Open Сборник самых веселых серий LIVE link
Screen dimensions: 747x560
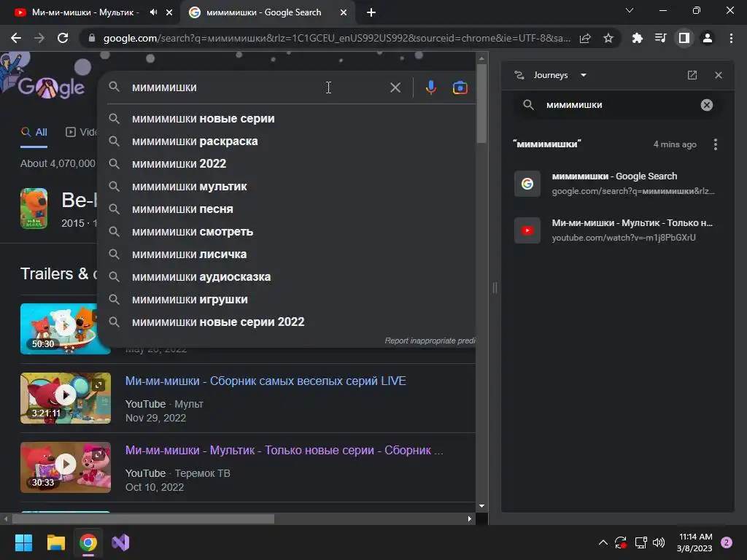point(266,381)
